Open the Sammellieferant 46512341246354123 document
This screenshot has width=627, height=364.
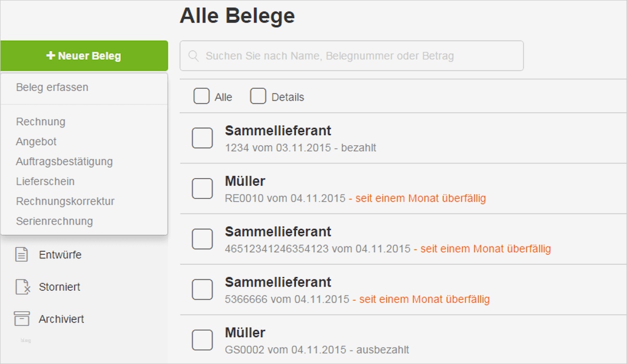pyautogui.click(x=278, y=231)
